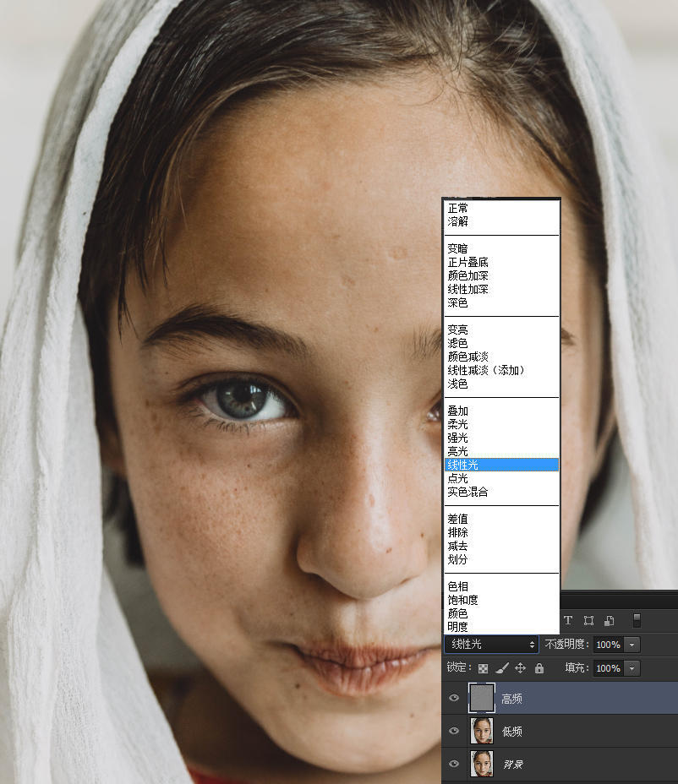The height and width of the screenshot is (784, 678).
Task: Choose 饱和度 blend mode
Action: (x=501, y=600)
